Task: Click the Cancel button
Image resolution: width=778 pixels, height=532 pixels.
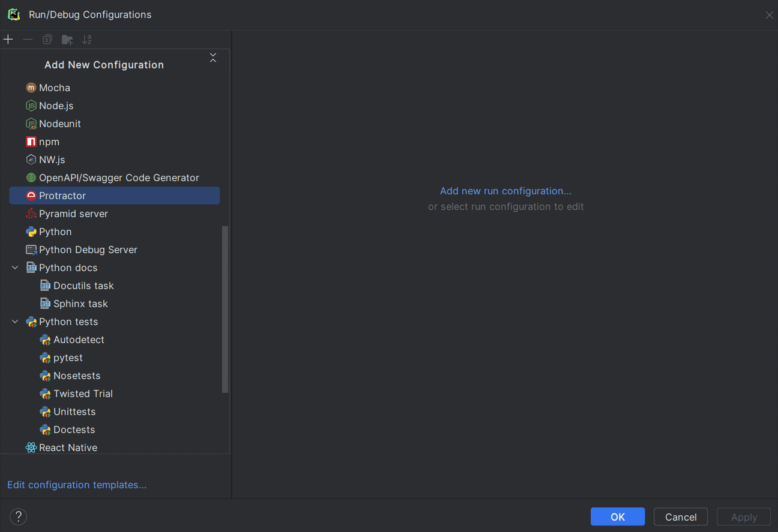Action: tap(681, 517)
